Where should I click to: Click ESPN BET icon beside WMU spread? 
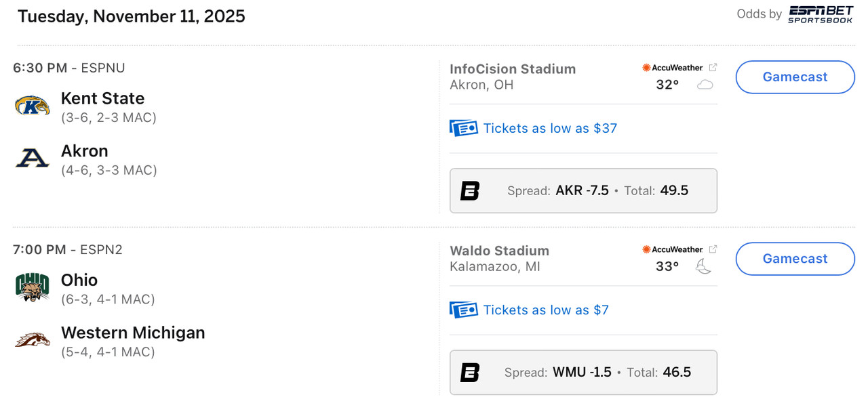470,373
